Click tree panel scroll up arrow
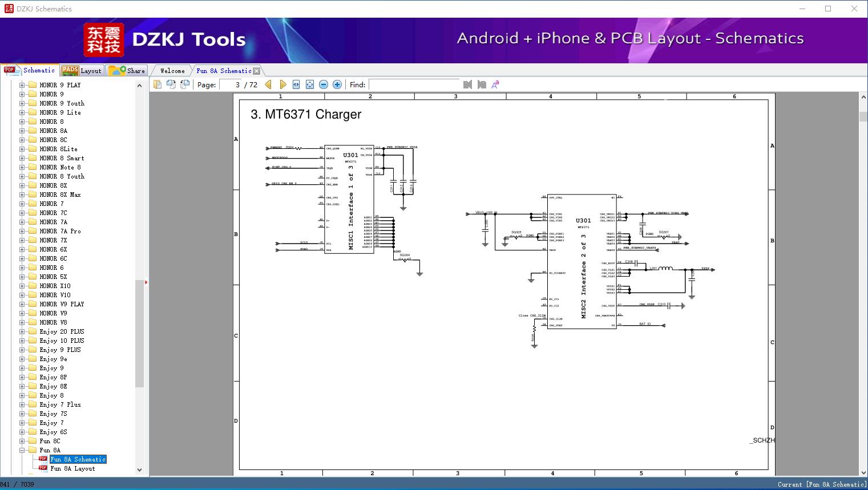This screenshot has width=868, height=490. tap(139, 86)
